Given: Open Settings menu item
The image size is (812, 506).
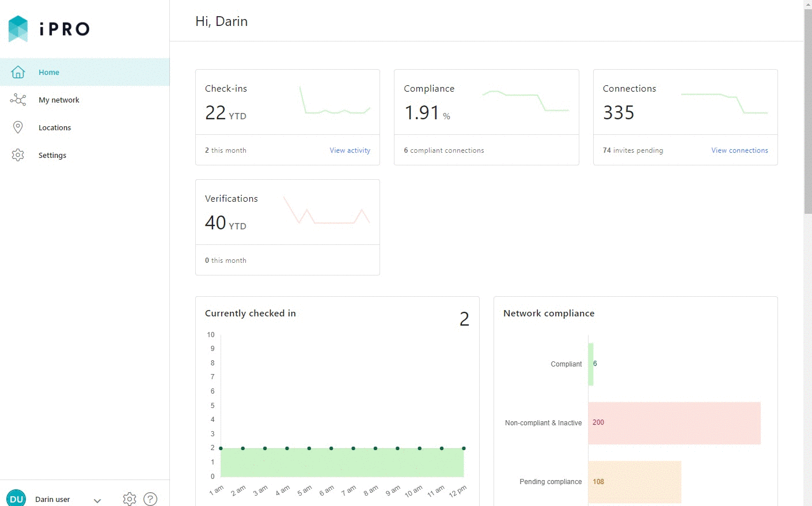Looking at the screenshot, I should [x=85, y=155].
